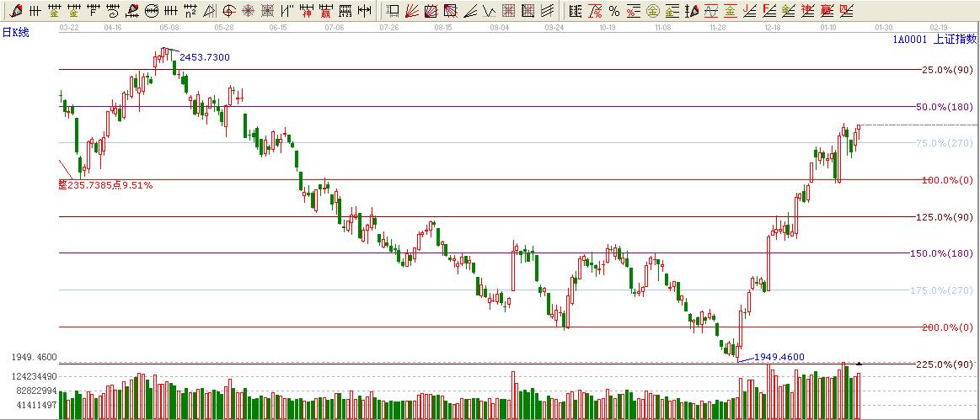Click the horizontal width arrow tool
Viewport: 980px width, 420px height.
coord(363,11)
